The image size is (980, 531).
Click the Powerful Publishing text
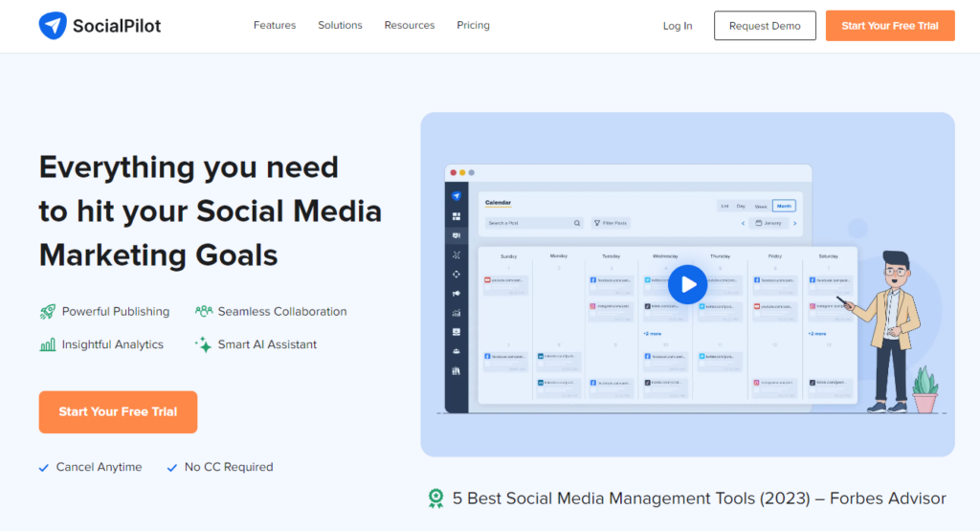[x=116, y=311]
